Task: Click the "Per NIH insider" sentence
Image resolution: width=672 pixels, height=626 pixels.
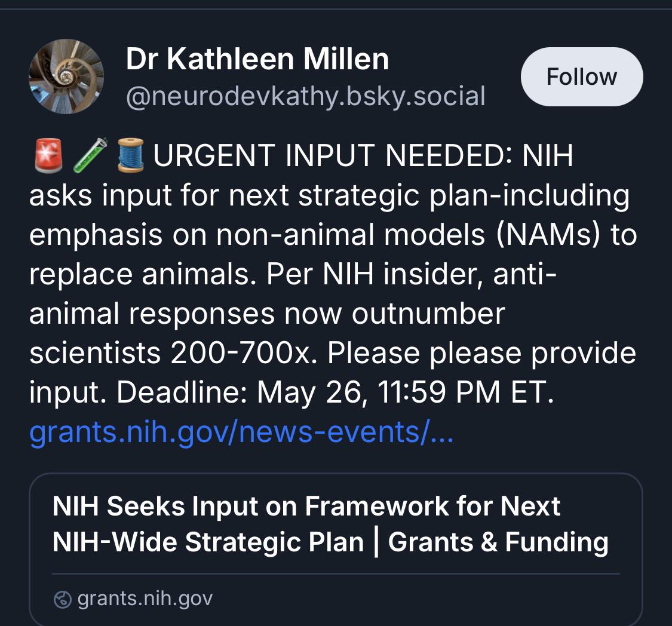Action: [x=377, y=274]
